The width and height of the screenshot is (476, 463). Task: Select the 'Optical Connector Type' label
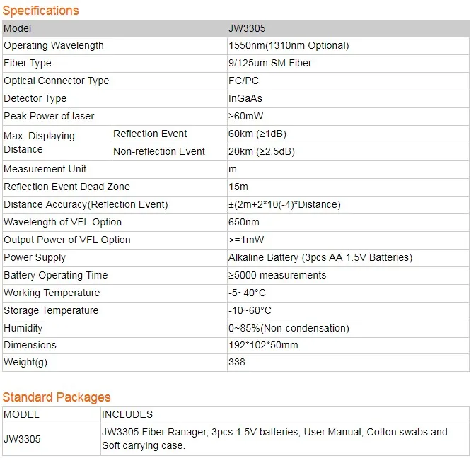pyautogui.click(x=57, y=81)
